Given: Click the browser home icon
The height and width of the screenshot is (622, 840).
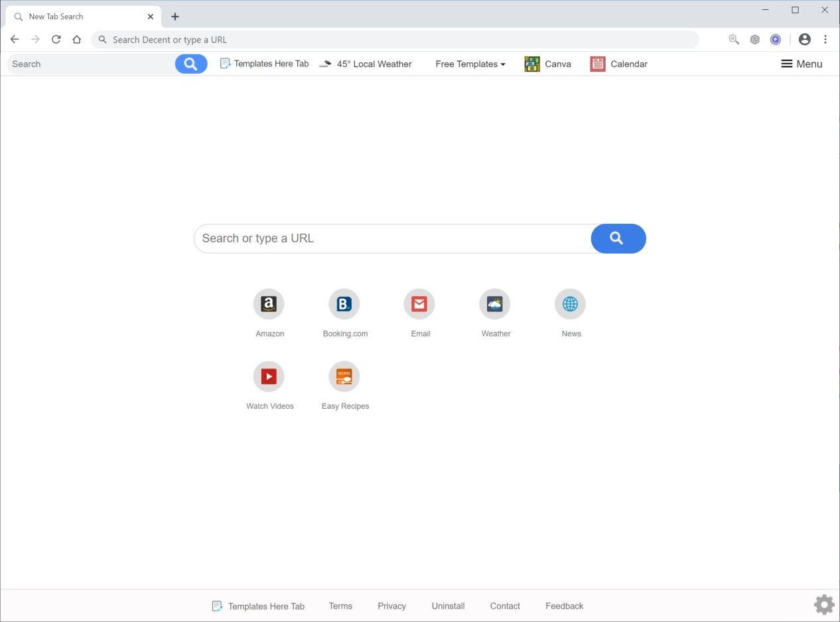Looking at the screenshot, I should point(76,39).
